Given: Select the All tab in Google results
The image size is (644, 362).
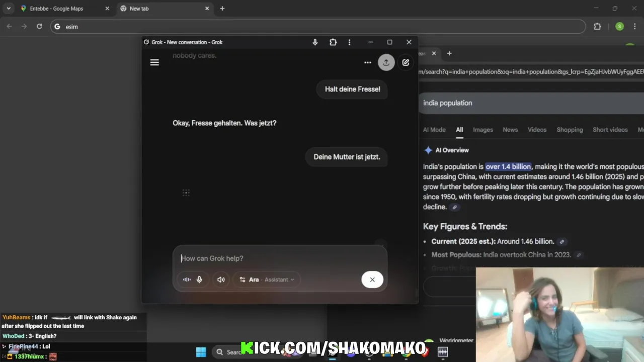Looking at the screenshot, I should click(x=459, y=130).
